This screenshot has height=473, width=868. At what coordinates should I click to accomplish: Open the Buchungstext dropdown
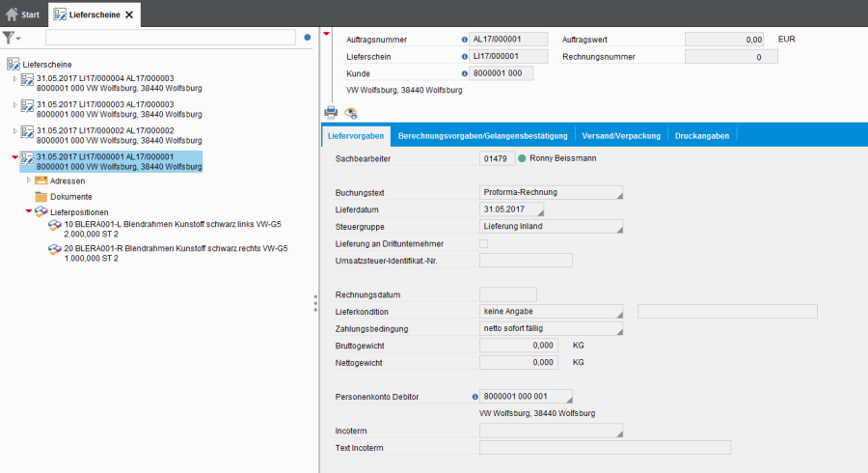(x=551, y=192)
